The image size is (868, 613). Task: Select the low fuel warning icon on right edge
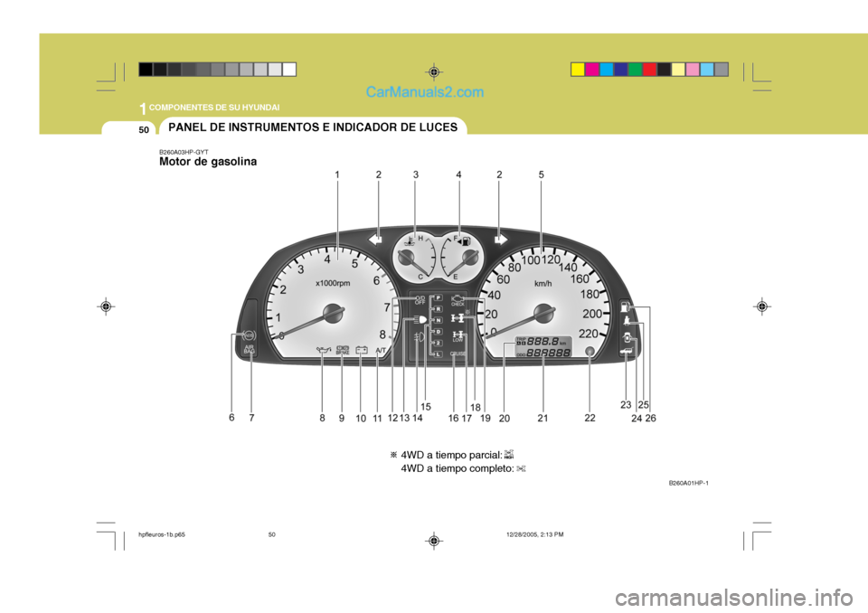coord(625,306)
